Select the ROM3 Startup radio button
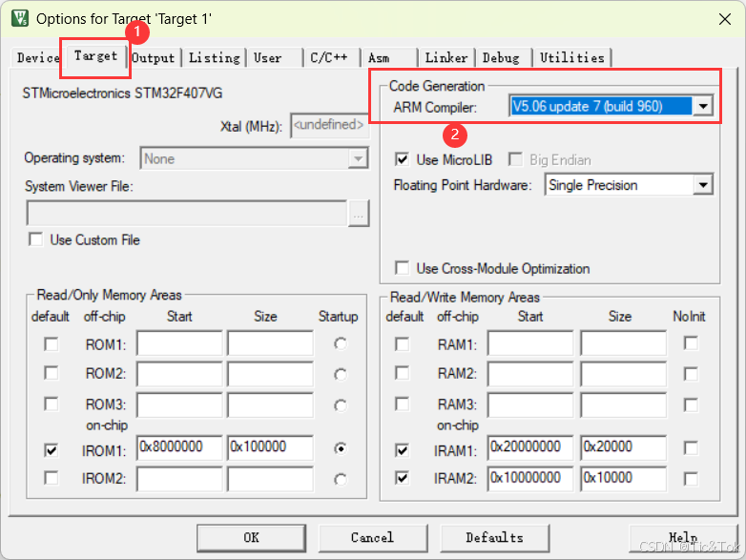This screenshot has width=746, height=560. (x=341, y=405)
